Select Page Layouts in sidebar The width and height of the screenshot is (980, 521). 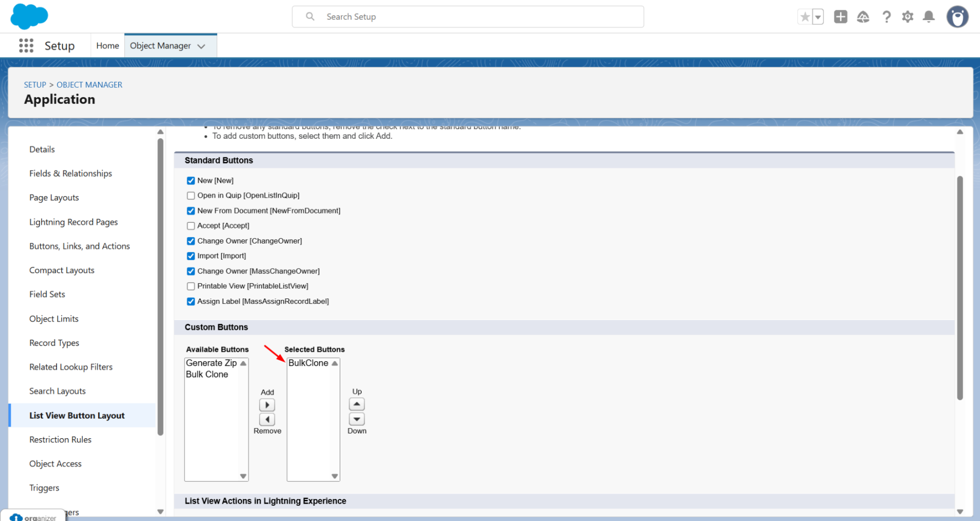54,198
